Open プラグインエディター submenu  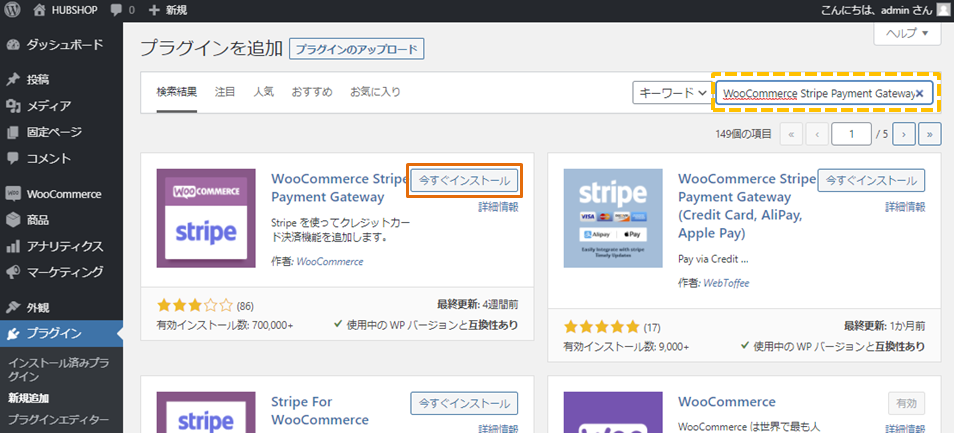(58, 420)
